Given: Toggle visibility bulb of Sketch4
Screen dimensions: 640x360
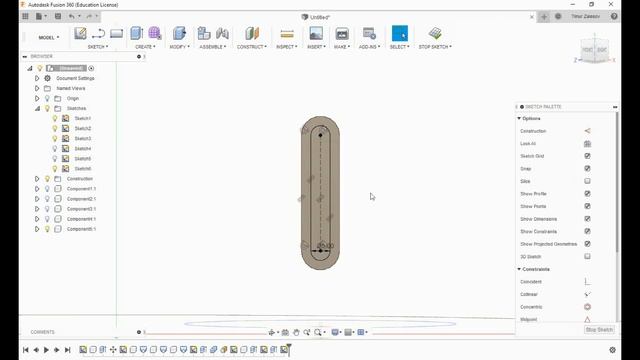Looking at the screenshot, I should point(55,149).
